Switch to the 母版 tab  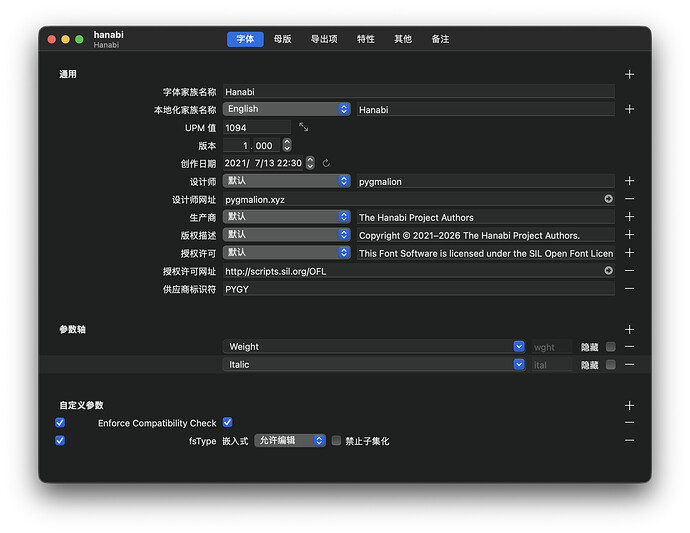point(283,39)
